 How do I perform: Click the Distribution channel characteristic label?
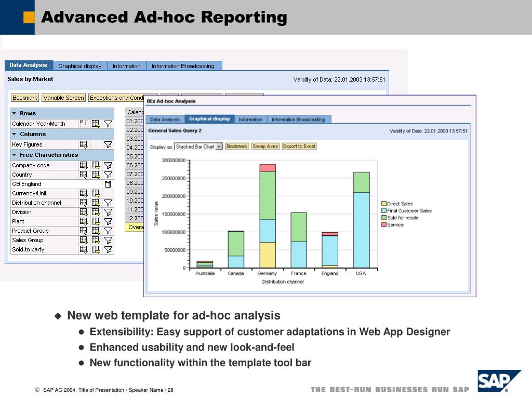point(37,203)
